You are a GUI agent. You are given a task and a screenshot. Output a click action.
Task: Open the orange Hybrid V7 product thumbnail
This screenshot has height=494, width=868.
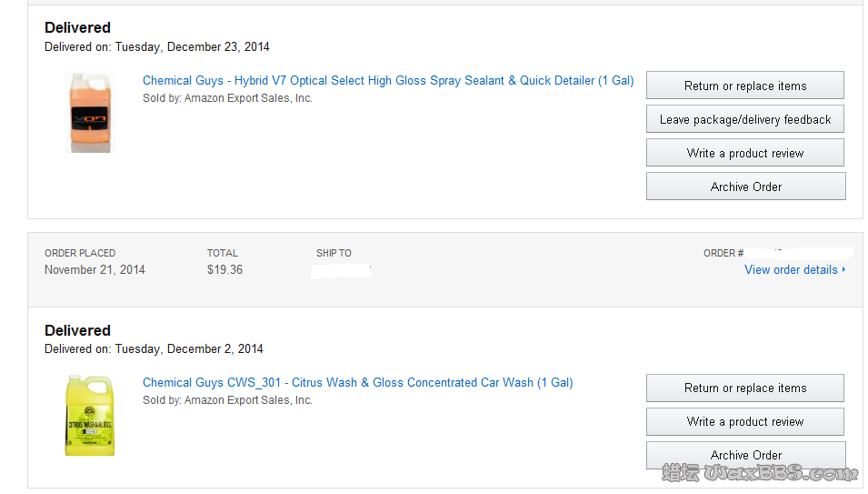(90, 112)
